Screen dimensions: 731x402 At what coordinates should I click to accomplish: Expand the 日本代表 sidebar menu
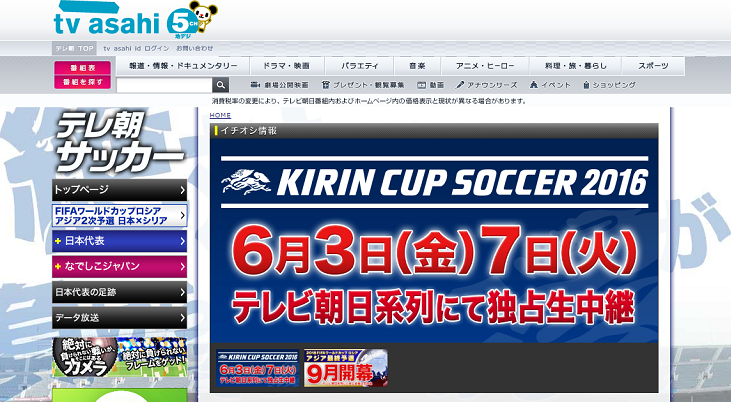pyautogui.click(x=119, y=241)
